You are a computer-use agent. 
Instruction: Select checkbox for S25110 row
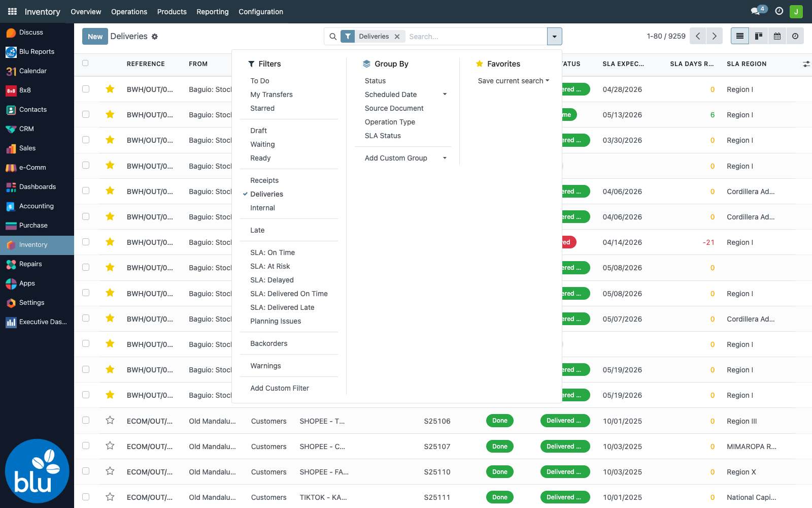[x=86, y=471]
